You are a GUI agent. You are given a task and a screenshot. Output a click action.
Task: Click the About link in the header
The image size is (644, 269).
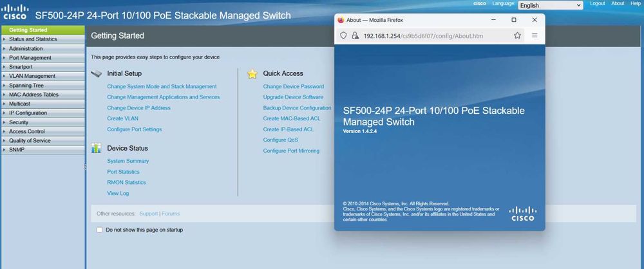(618, 3)
